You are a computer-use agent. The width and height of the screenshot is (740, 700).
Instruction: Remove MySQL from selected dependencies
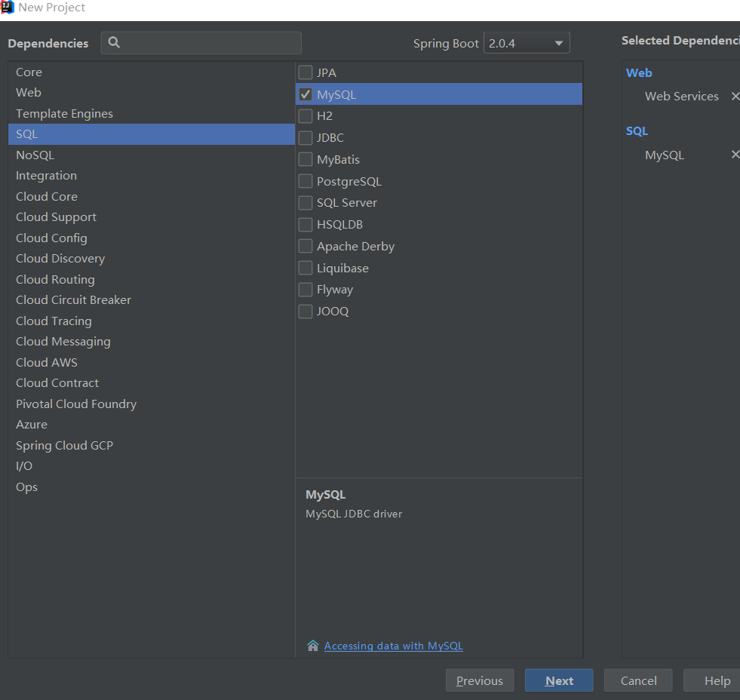point(735,155)
